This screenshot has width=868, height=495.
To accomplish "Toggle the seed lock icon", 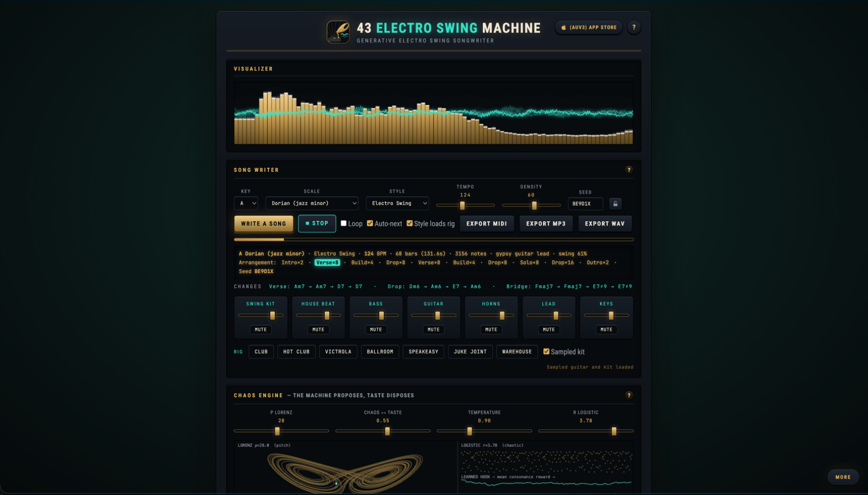I will pos(615,203).
